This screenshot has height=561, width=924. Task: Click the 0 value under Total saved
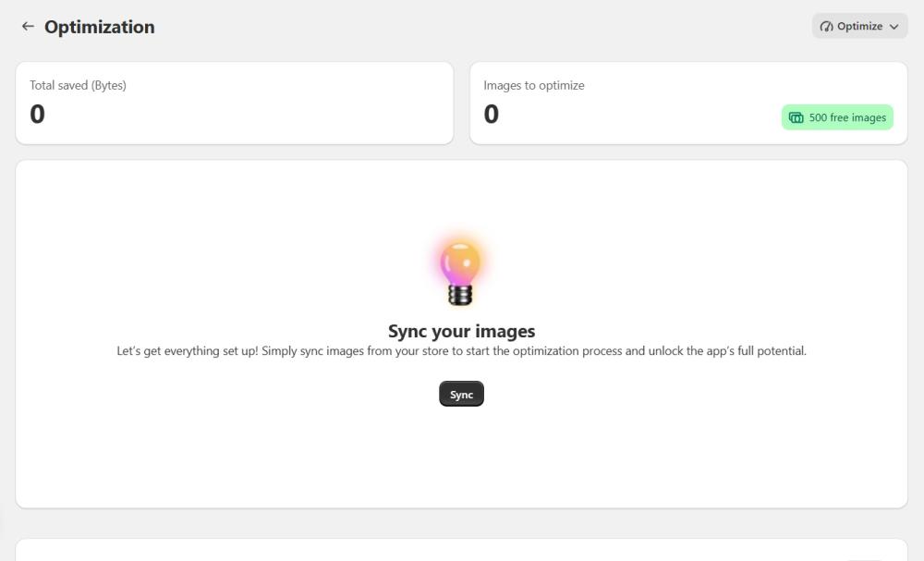37,115
